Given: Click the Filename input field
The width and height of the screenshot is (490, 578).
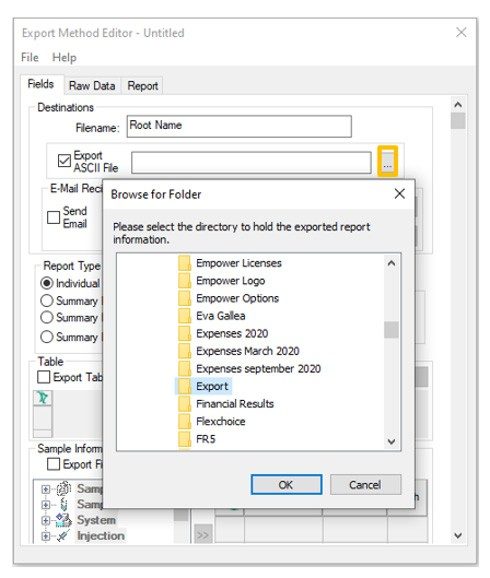Looking at the screenshot, I should 239,126.
